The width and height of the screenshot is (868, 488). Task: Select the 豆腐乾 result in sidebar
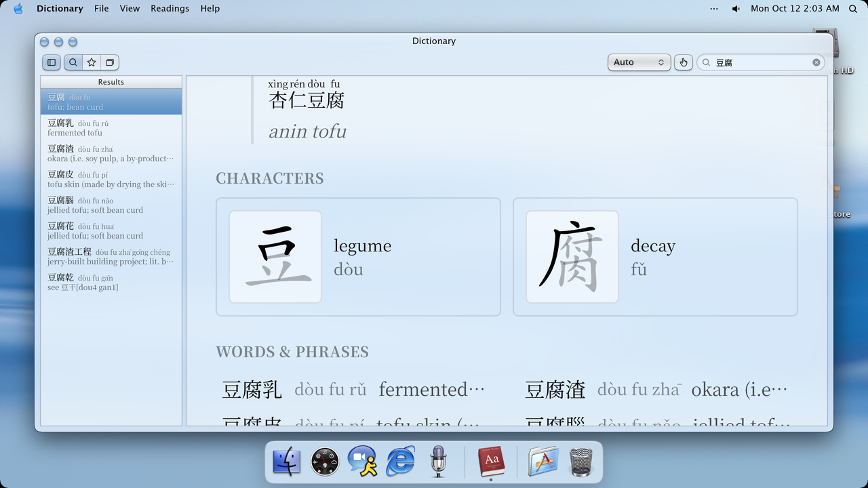[111, 282]
